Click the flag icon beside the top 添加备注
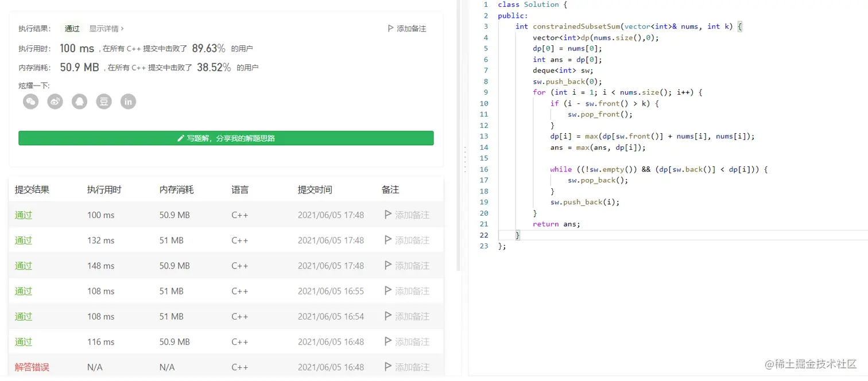868x381 pixels. (x=390, y=28)
